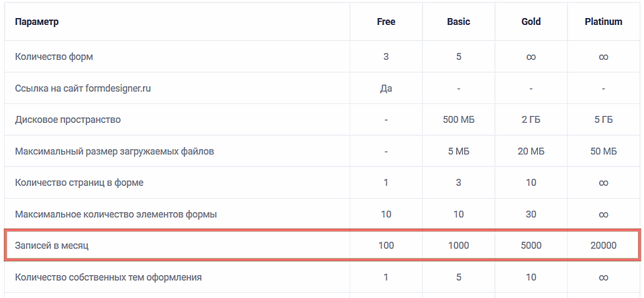Viewport: 644px width, 298px height.
Task: Click Platinum infinity for Максимальное количество элементов
Action: (x=603, y=214)
